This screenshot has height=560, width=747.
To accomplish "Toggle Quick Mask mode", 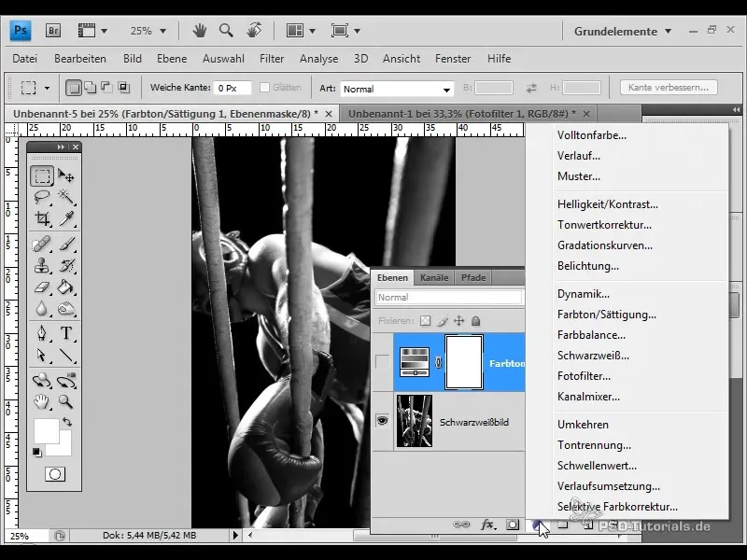I will point(55,474).
